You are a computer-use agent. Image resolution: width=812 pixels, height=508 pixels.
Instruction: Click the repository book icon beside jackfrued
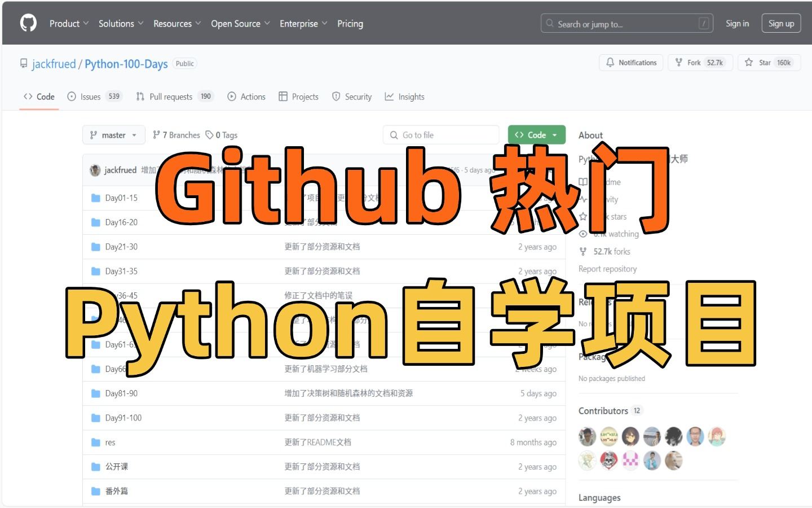coord(24,63)
